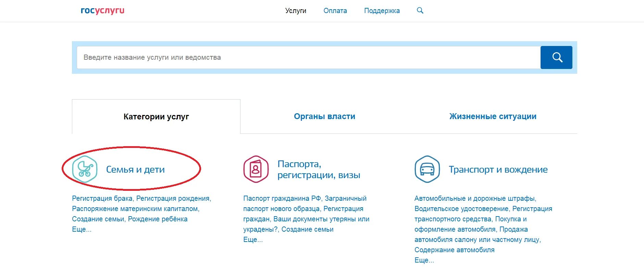Image resolution: width=644 pixels, height=268 pixels.
Task: Focus the service name search field
Action: 309,57
